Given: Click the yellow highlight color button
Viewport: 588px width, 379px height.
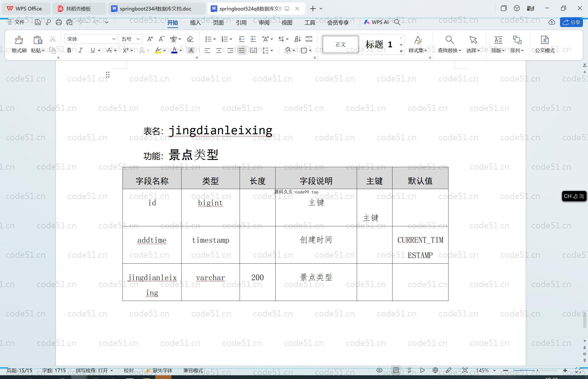Looking at the screenshot, I should tap(158, 50).
